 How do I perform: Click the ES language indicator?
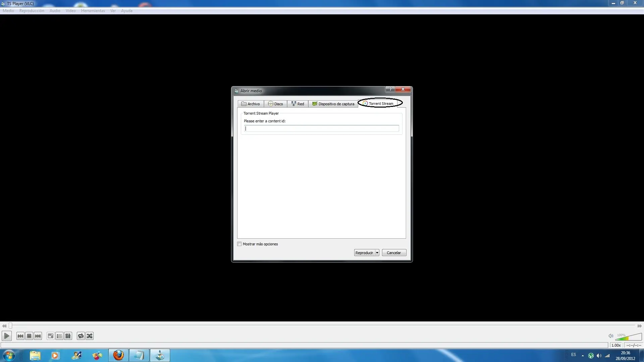point(574,355)
